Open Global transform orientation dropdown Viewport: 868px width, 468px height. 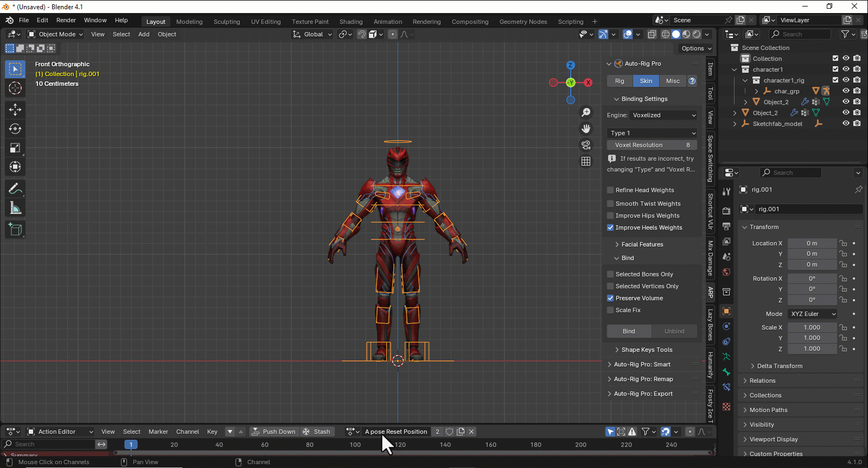coord(312,34)
